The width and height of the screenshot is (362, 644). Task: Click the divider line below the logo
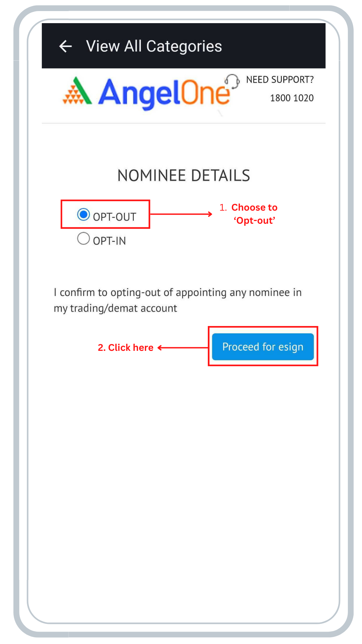click(184, 123)
